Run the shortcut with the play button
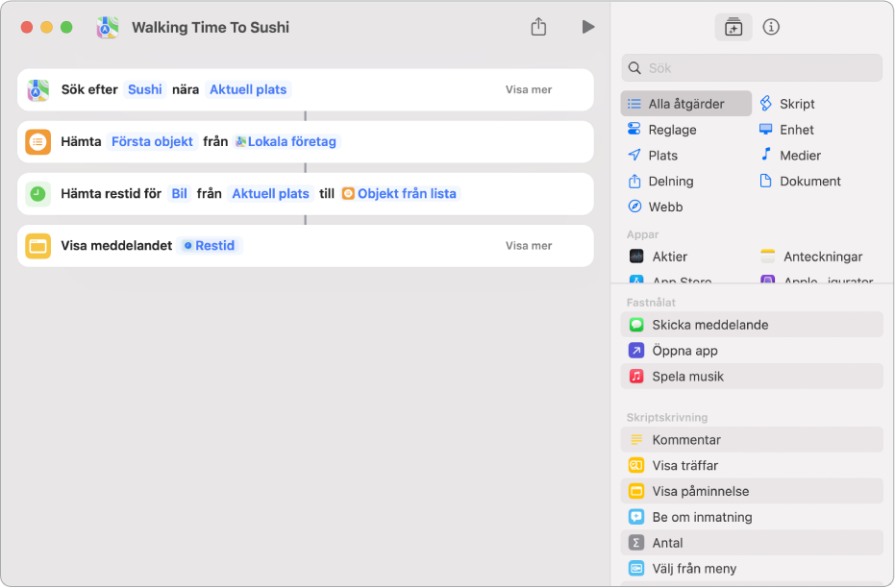 tap(588, 27)
